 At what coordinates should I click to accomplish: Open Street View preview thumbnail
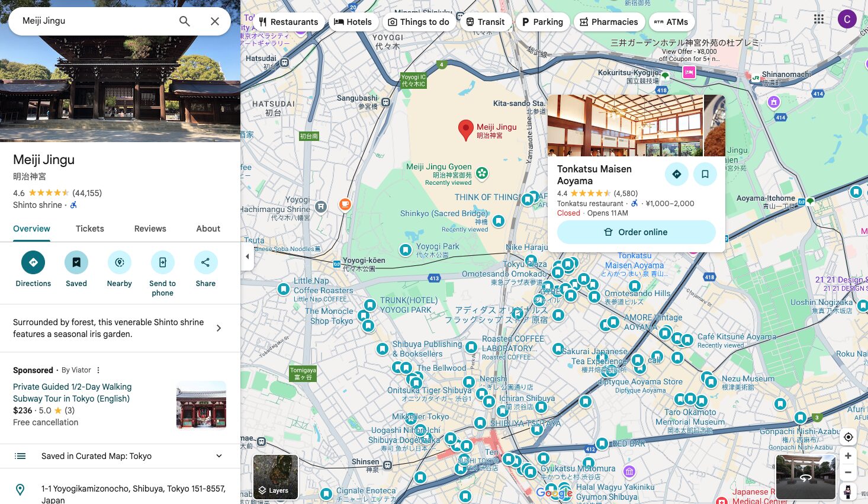pyautogui.click(x=806, y=477)
